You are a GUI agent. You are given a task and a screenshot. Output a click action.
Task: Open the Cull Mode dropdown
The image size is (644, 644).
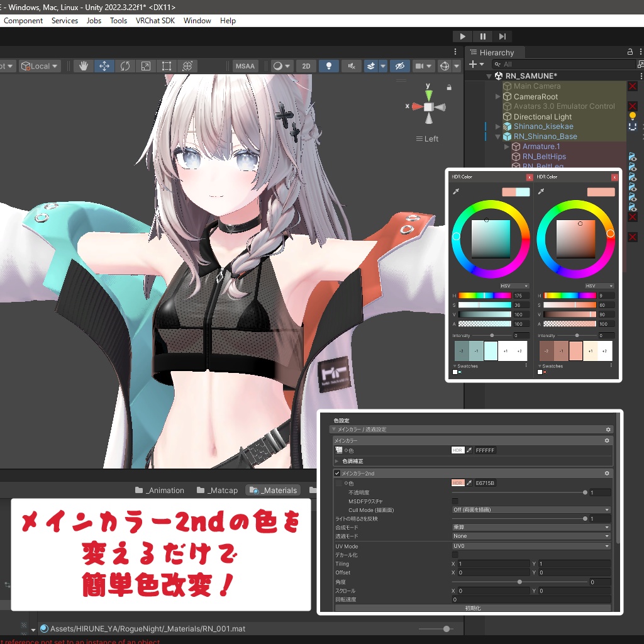click(531, 509)
